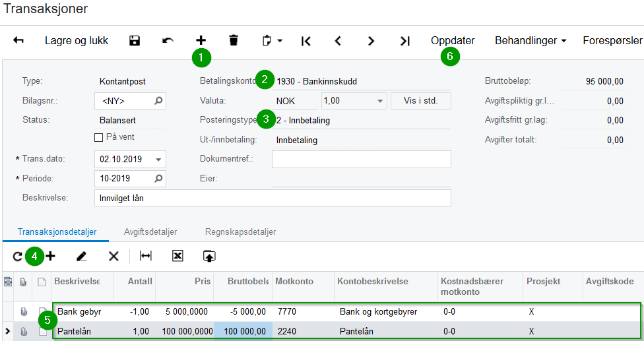
Task: Delete the transaction with trash icon
Action: click(x=233, y=41)
